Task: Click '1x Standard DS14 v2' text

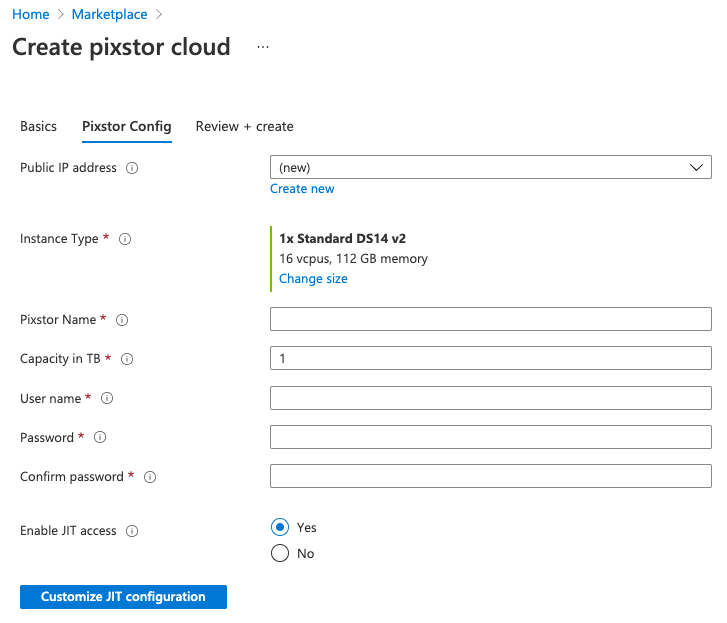Action: (x=342, y=239)
